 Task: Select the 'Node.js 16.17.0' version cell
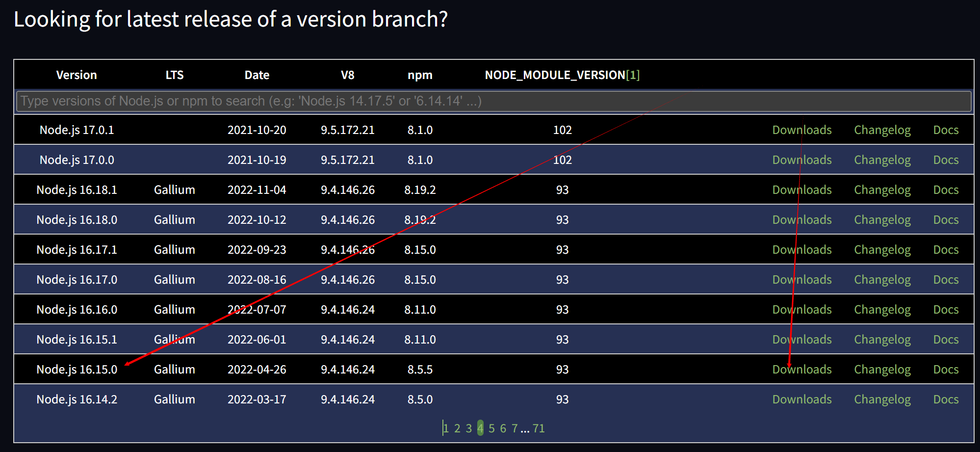pos(77,280)
